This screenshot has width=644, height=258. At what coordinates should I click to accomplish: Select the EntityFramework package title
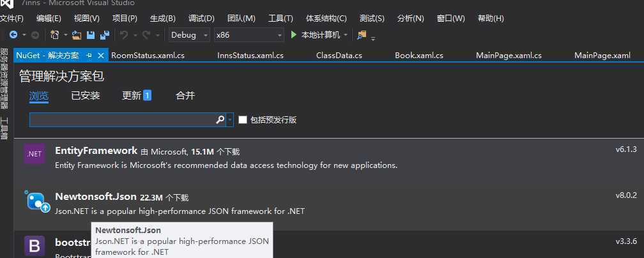click(96, 151)
